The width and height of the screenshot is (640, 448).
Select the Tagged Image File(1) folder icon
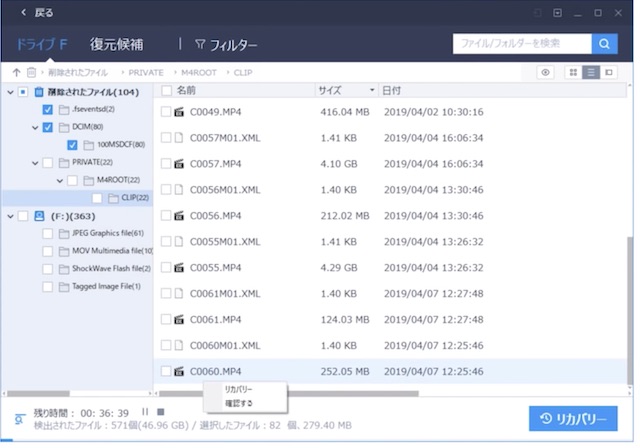pos(64,287)
